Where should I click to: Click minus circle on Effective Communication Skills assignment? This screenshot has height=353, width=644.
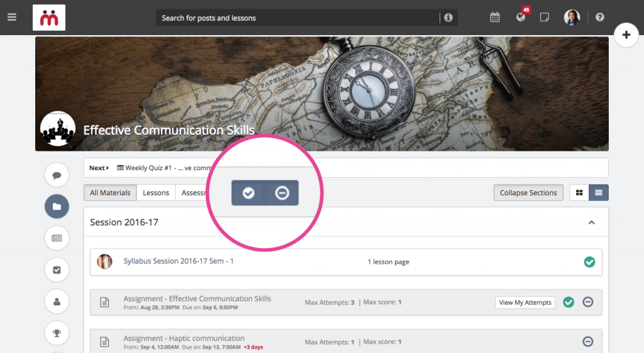(x=588, y=302)
